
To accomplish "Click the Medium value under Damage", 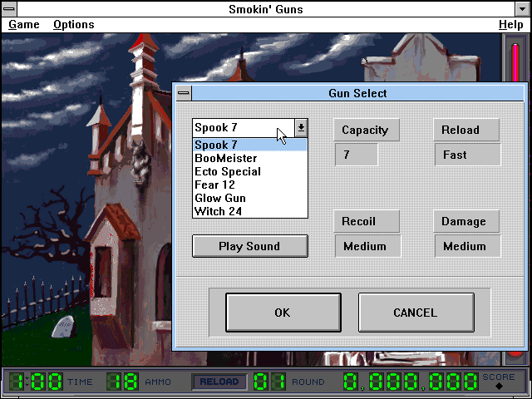I will click(x=467, y=246).
